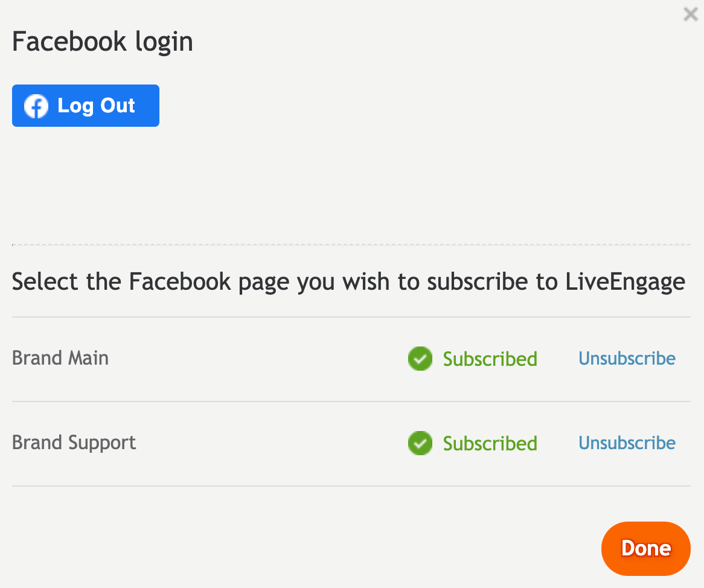Screen dimensions: 704x588
Task: Click the divider line below Brand Support row
Action: (351, 485)
